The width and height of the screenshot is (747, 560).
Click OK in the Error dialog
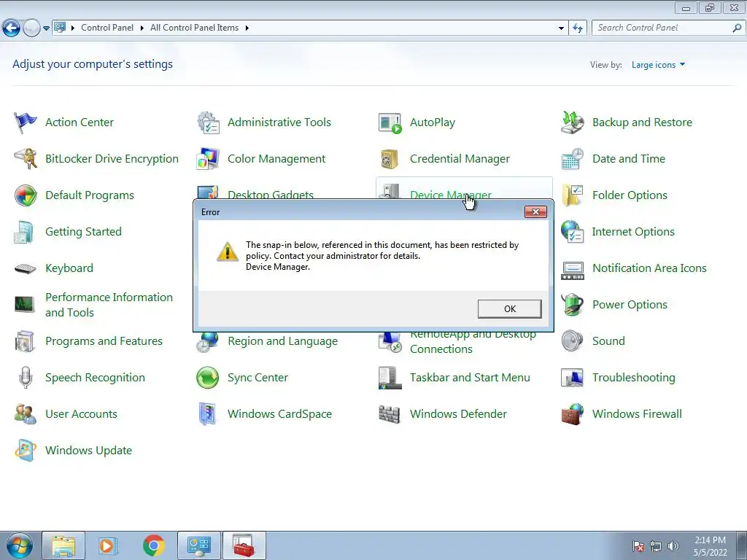point(510,309)
